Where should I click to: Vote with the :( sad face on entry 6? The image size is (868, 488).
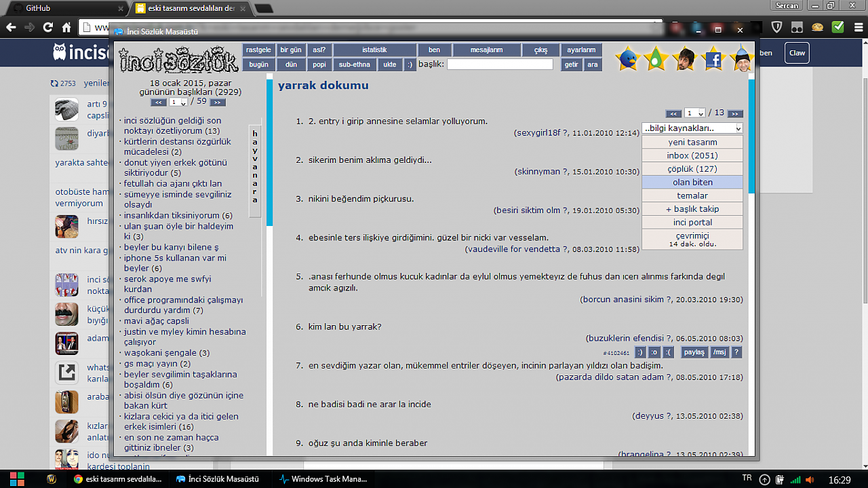669,352
